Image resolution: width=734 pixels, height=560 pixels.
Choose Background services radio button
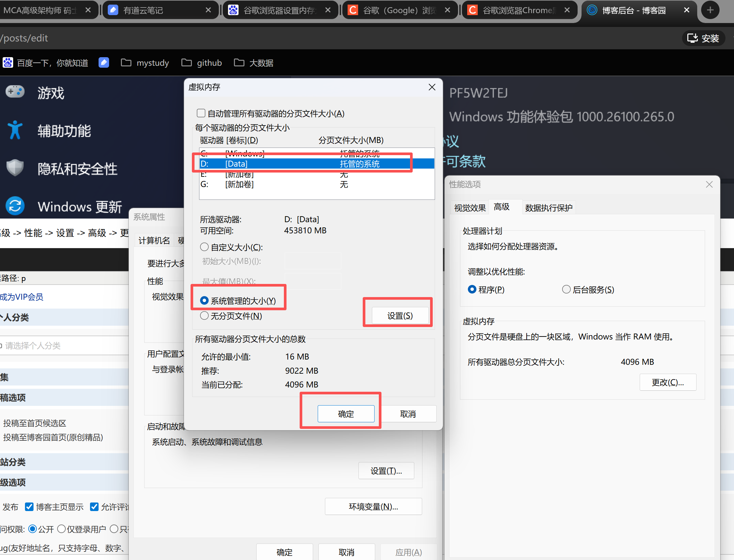tap(566, 289)
